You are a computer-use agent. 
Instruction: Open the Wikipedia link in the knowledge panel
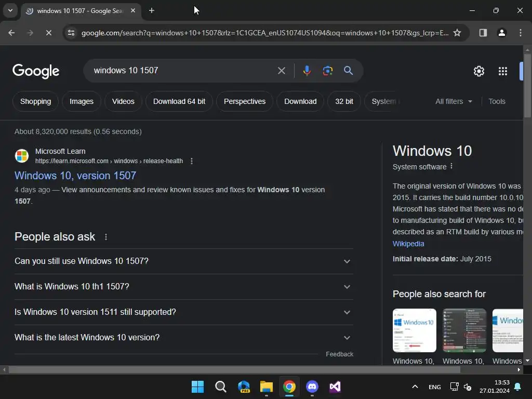tap(408, 244)
